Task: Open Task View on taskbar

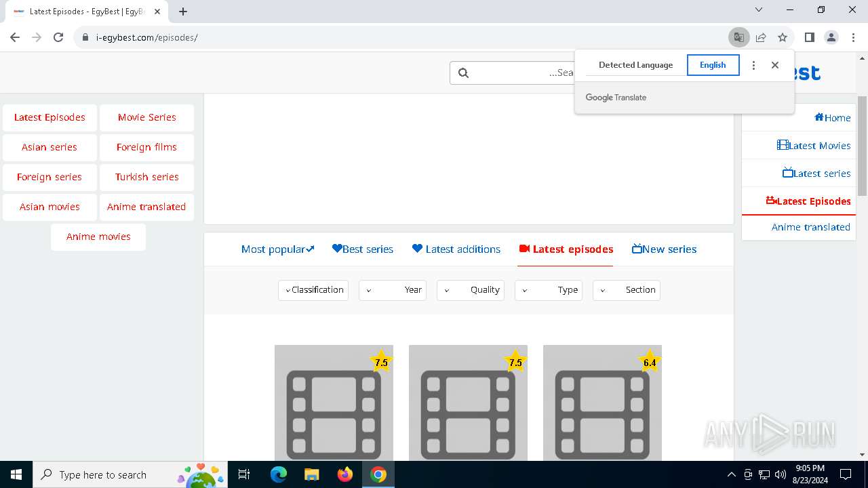Action: pos(244,474)
